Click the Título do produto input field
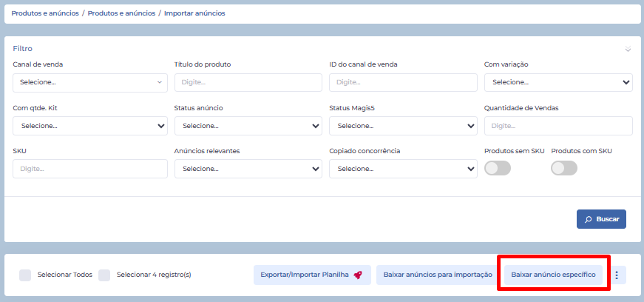644x302 pixels. coord(248,82)
